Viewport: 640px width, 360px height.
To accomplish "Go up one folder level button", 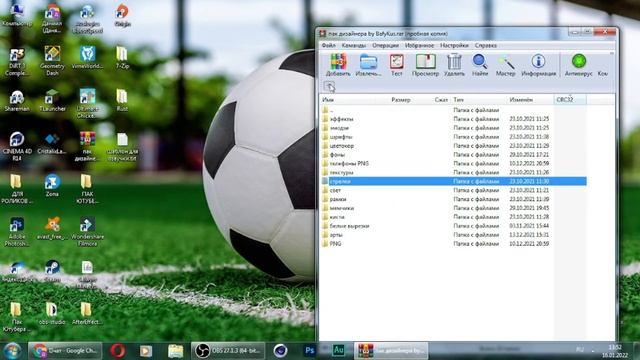I will coord(329,87).
